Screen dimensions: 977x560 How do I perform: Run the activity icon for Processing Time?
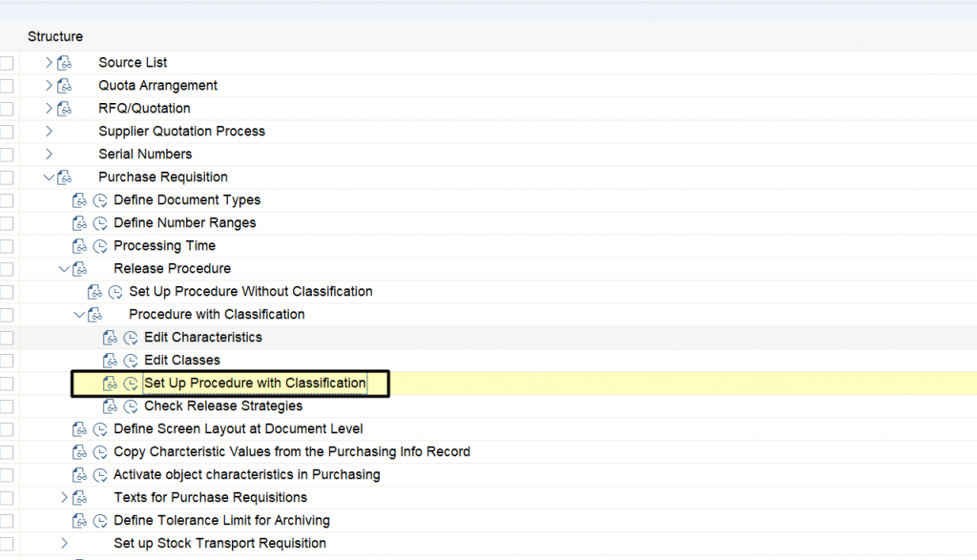coord(100,246)
